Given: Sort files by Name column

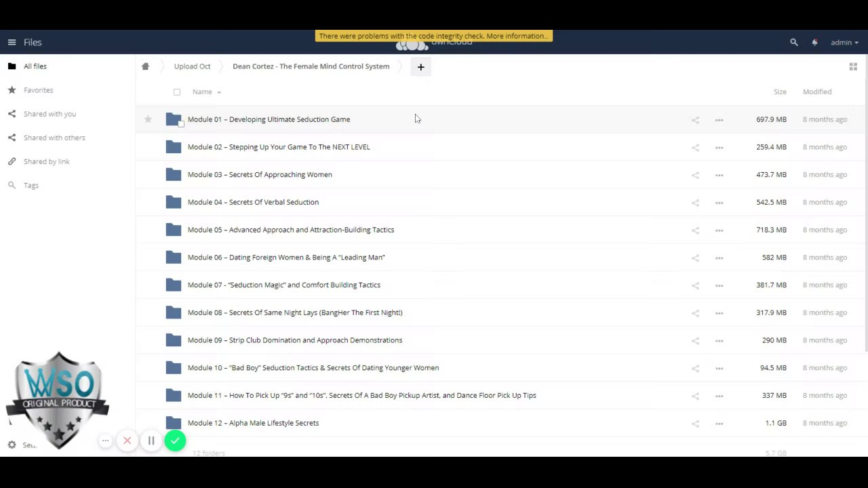Looking at the screenshot, I should [x=202, y=91].
